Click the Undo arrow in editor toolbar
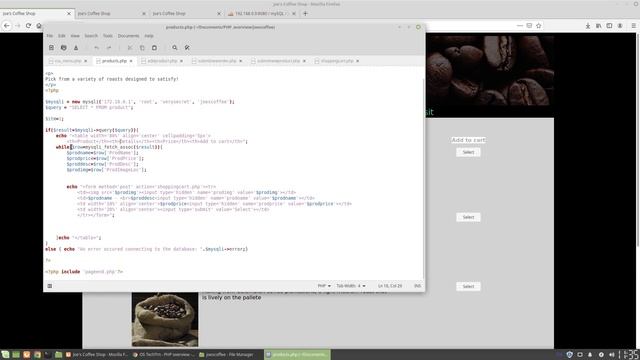 [97, 48]
